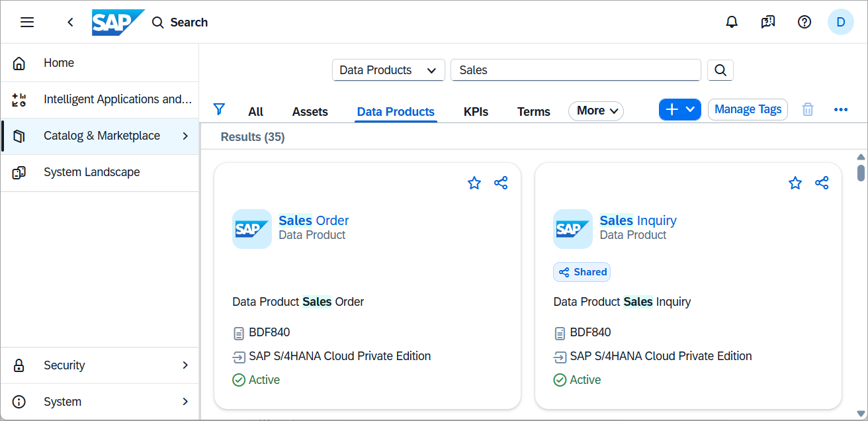
Task: Switch to the Terms tab
Action: (534, 112)
